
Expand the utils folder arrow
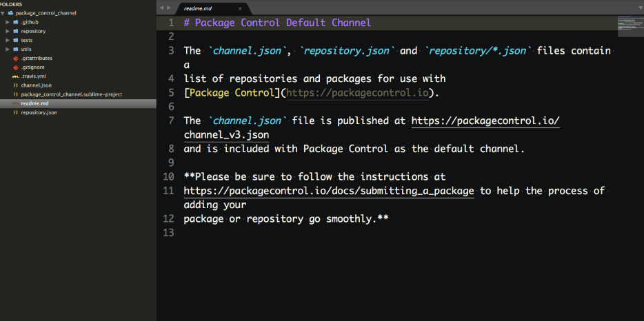(8, 50)
